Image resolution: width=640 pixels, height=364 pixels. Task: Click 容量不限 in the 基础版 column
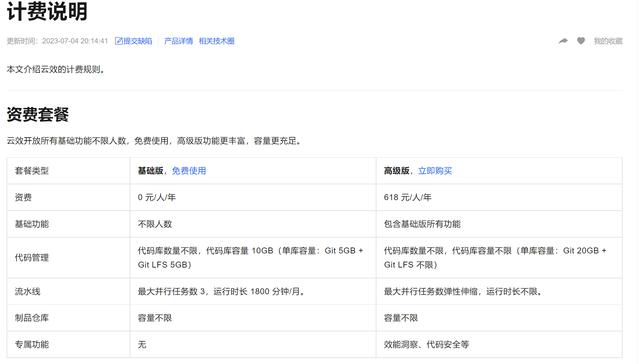pyautogui.click(x=155, y=317)
